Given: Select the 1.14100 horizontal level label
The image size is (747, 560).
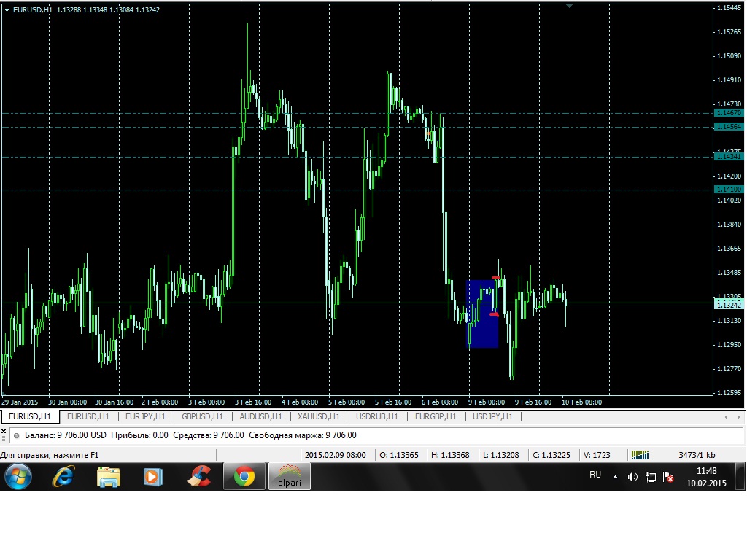Looking at the screenshot, I should click(x=729, y=190).
